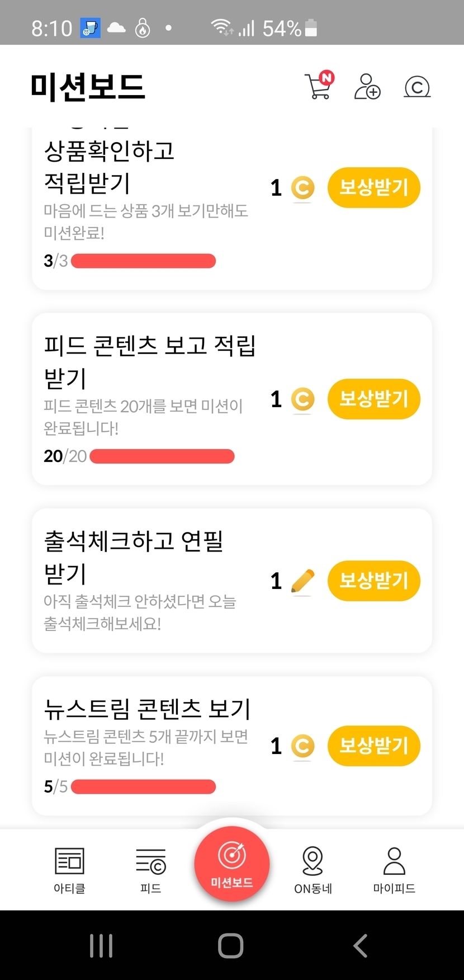Tap the coin icon in 상품확인하고 적립받기
The height and width of the screenshot is (980, 464).
(x=302, y=188)
